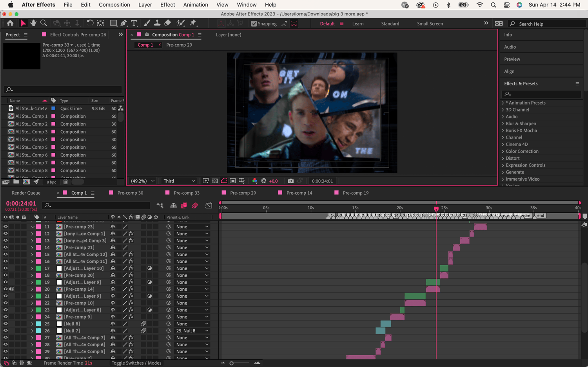The height and width of the screenshot is (367, 588).
Task: Open the Graph Editor in timeline
Action: 209,205
